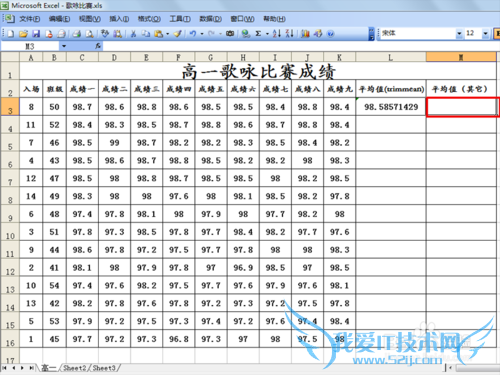Open the 视图(V) menu
Screen dimensions: 500x375
point(90,19)
